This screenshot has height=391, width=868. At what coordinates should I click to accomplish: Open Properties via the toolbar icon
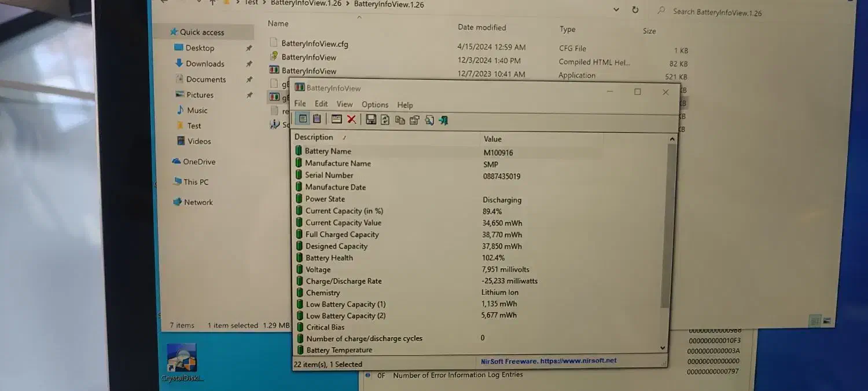414,120
